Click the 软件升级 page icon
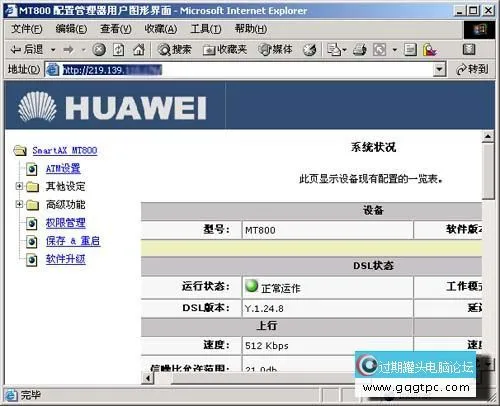500x406 pixels. pyautogui.click(x=32, y=259)
